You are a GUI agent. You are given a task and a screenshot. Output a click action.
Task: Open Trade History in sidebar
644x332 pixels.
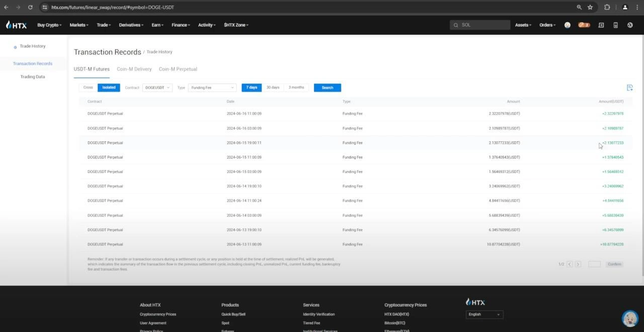33,46
